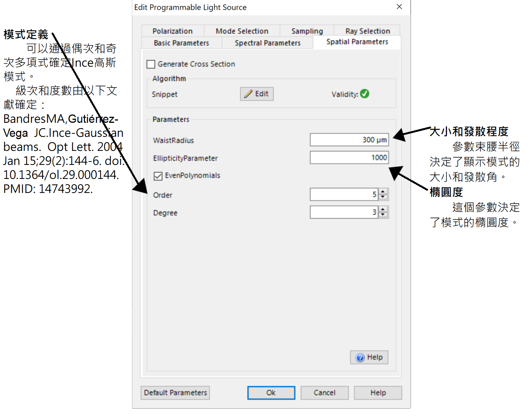Click the Order label text
Screen dimensions: 530x420
[163, 195]
